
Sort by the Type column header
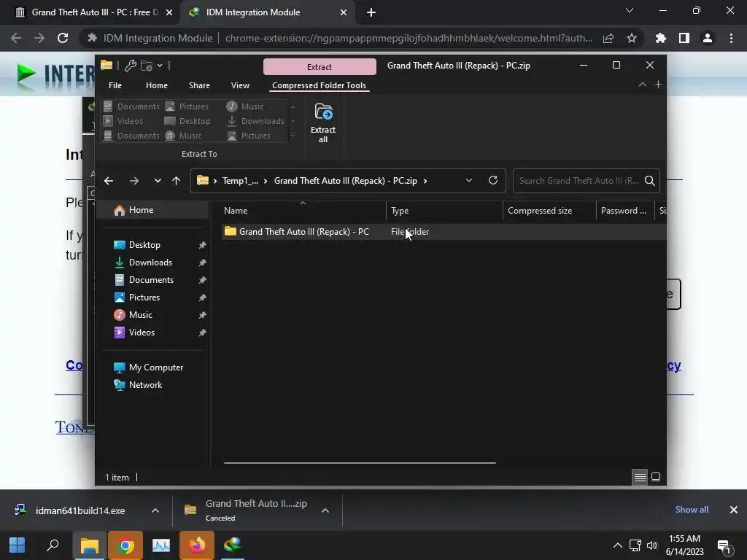(x=444, y=211)
